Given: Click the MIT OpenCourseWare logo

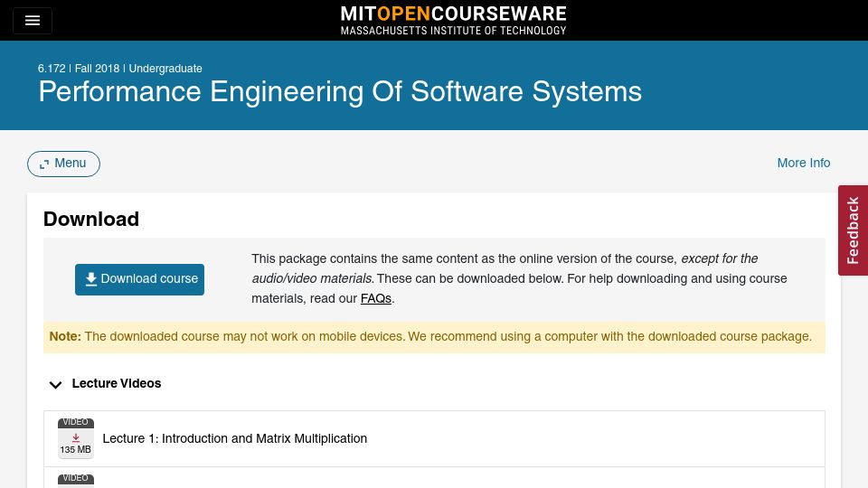Looking at the screenshot, I should (453, 21).
